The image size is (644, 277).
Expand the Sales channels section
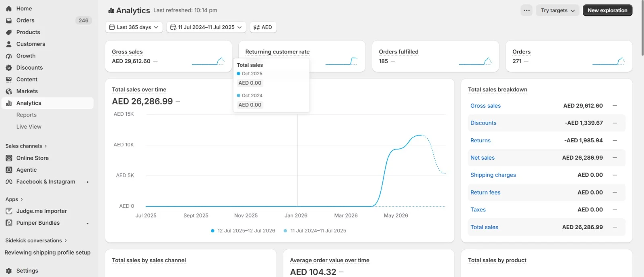click(26, 146)
